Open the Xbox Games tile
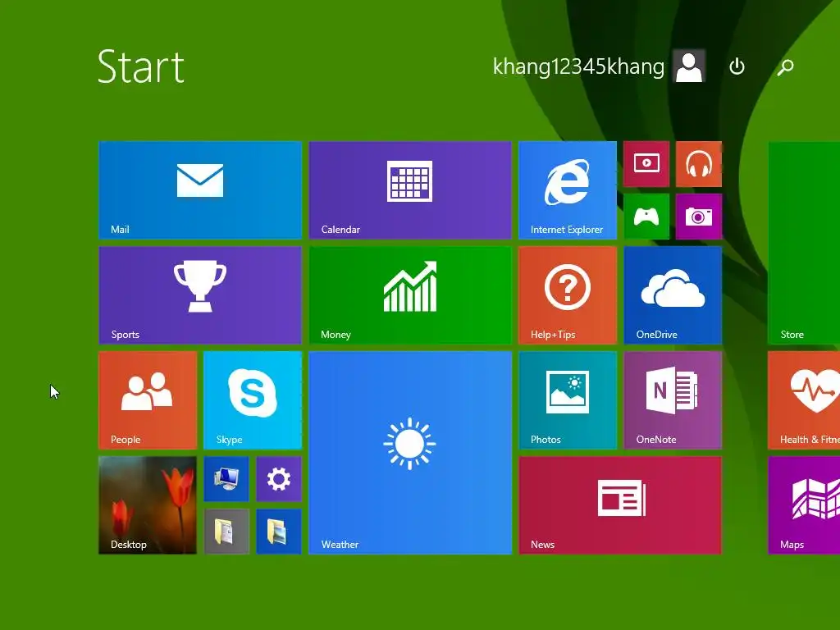This screenshot has width=840, height=630. (x=646, y=217)
